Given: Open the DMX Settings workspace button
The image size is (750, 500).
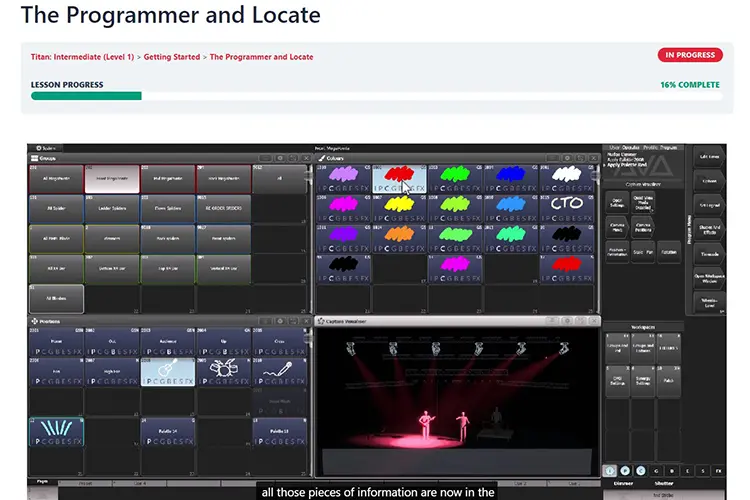Looking at the screenshot, I should (617, 381).
